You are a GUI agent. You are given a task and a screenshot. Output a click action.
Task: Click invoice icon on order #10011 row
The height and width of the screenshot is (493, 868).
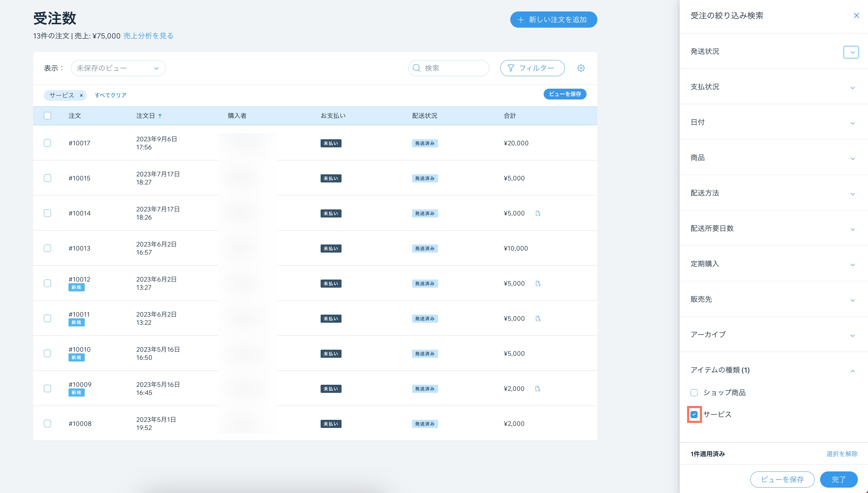pos(538,319)
